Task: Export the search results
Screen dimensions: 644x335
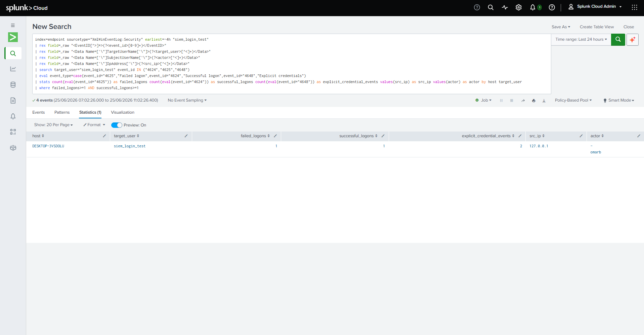Action: coord(544,100)
